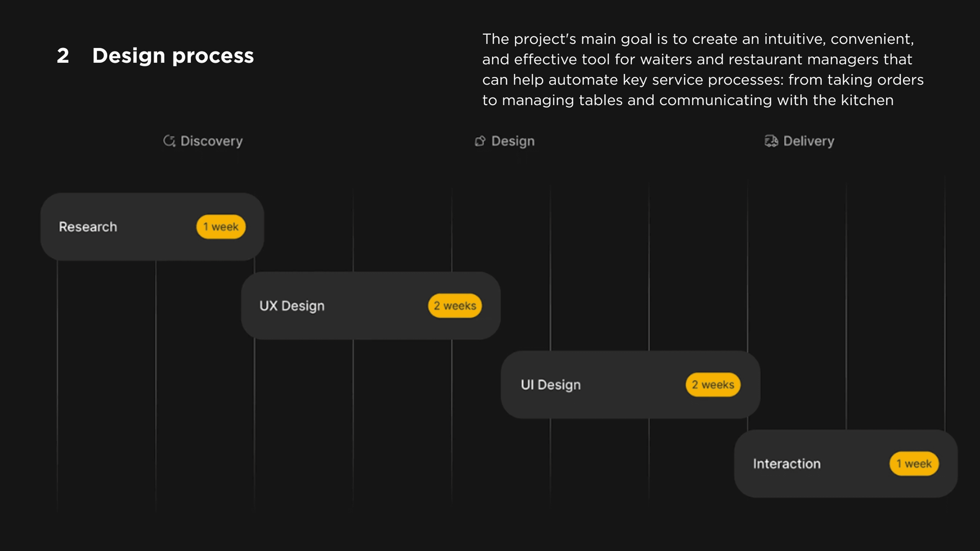Open the Research task card
This screenshot has height=551, width=980.
152,227
